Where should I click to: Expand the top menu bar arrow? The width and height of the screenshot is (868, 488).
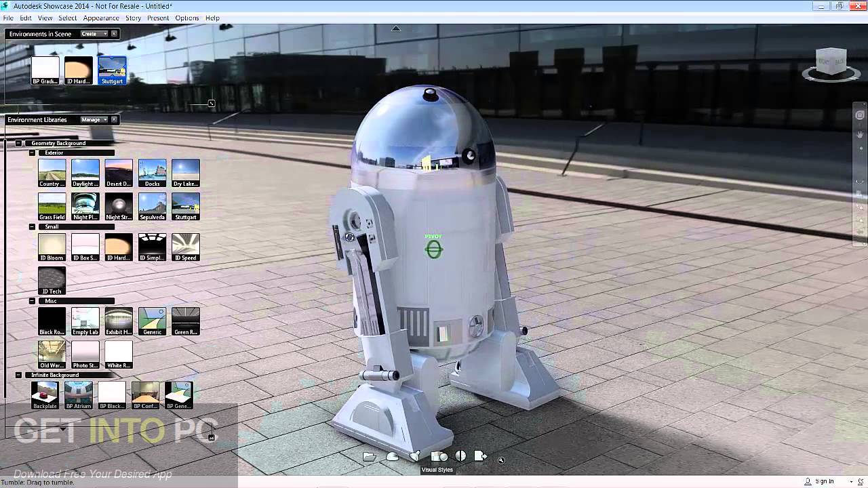click(x=396, y=28)
